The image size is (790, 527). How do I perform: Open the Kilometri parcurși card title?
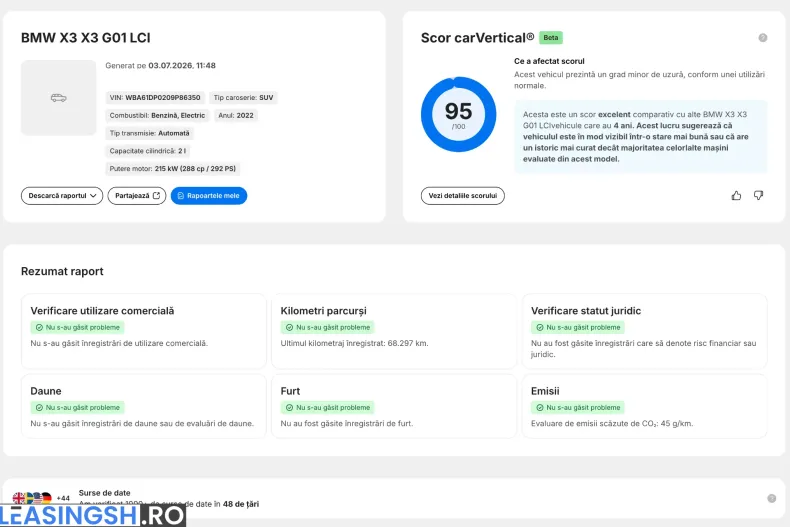click(323, 311)
